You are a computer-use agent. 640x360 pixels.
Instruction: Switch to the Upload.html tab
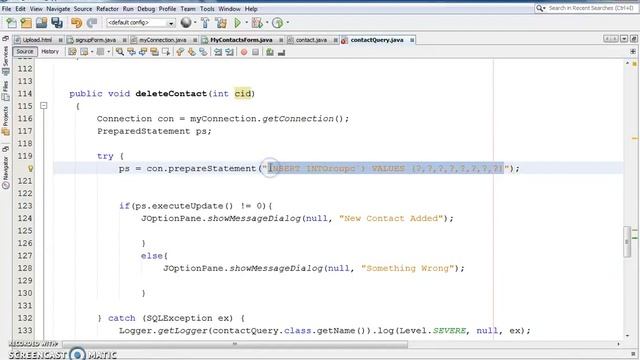pos(37,40)
